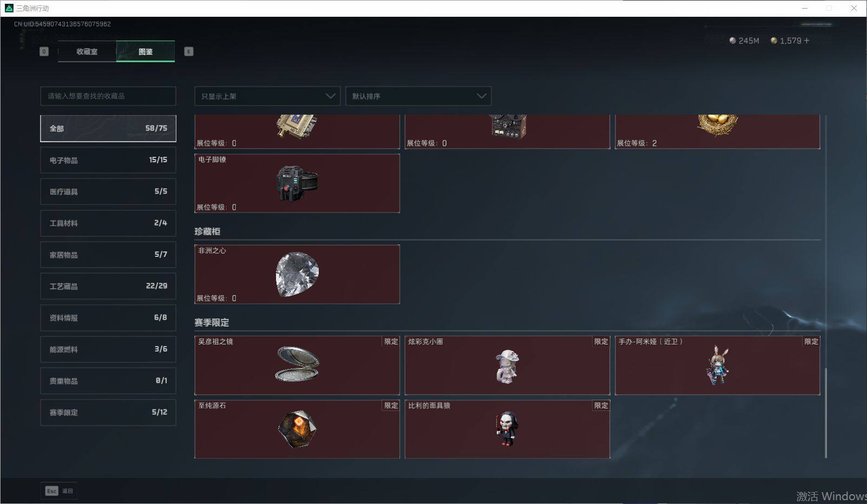The height and width of the screenshot is (504, 867).
Task: Open the 比利的面具狼 puppet icon
Action: click(507, 429)
